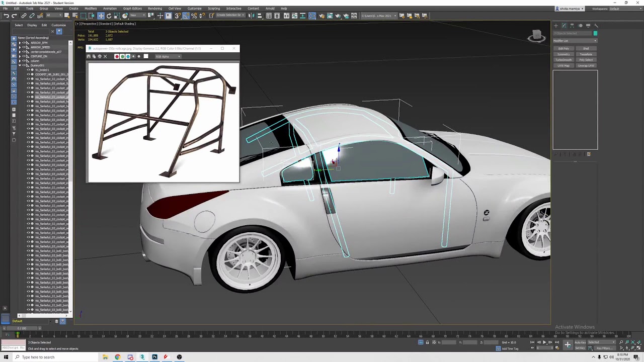Click the Mirror tool icon
Viewport: 644px width, 362px height.
[x=251, y=15]
